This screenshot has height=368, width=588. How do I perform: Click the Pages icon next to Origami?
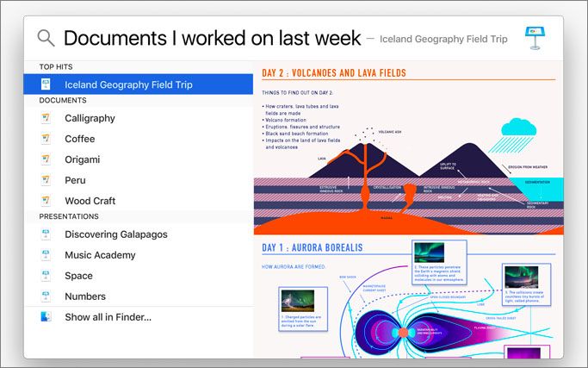click(x=46, y=159)
